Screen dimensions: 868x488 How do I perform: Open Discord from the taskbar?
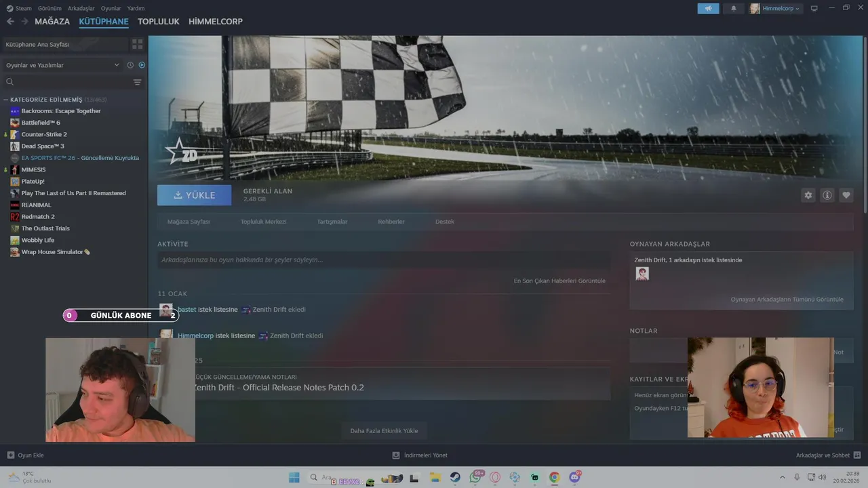pos(575,477)
